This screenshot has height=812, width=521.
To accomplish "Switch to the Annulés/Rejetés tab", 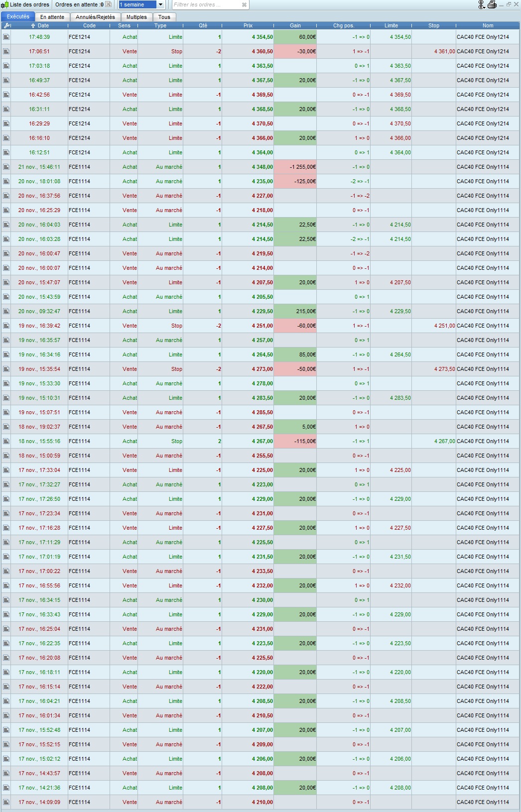I will point(95,17).
